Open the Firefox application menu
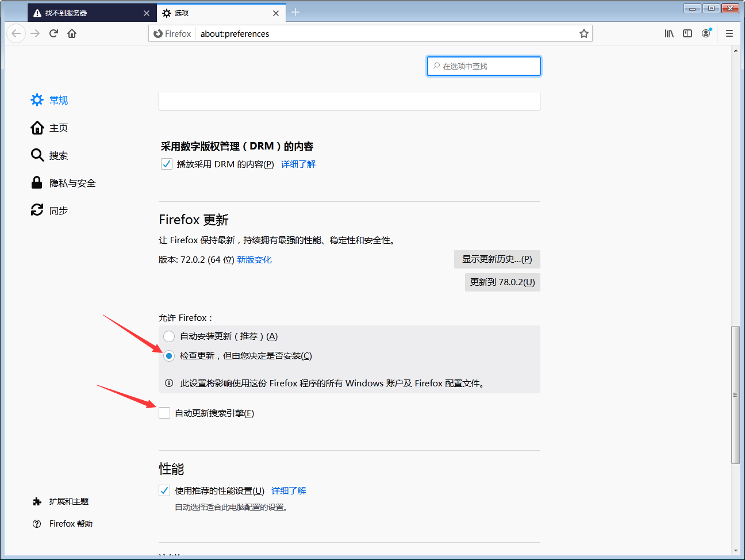This screenshot has width=745, height=560. click(729, 33)
